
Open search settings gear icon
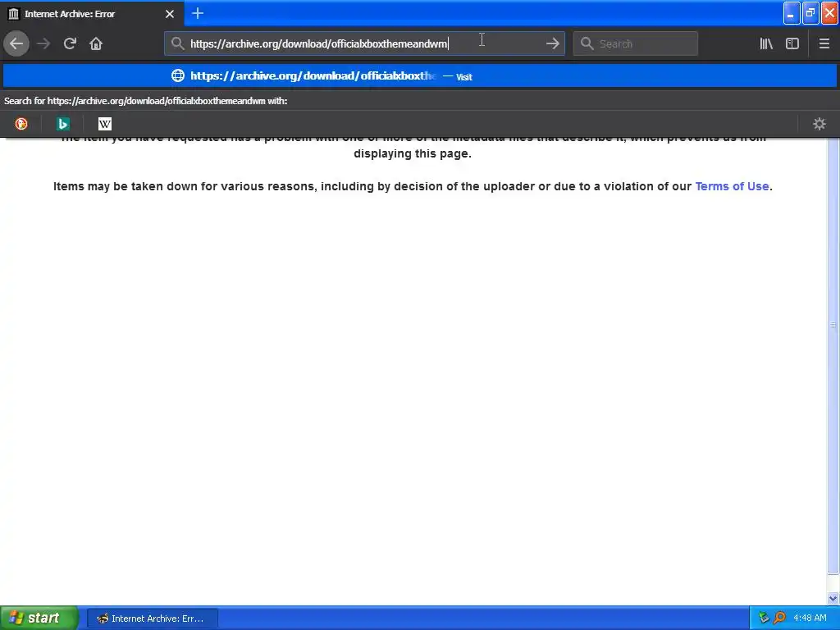pos(819,125)
